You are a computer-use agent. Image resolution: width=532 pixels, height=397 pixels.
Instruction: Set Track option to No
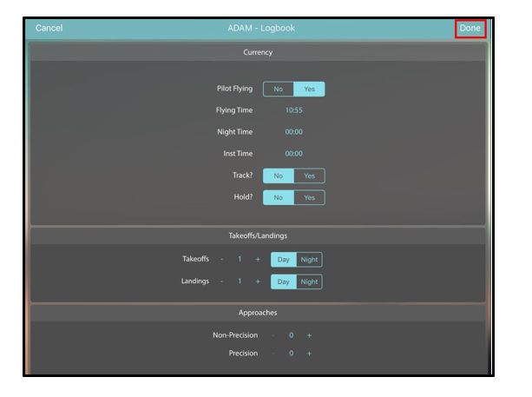point(279,175)
